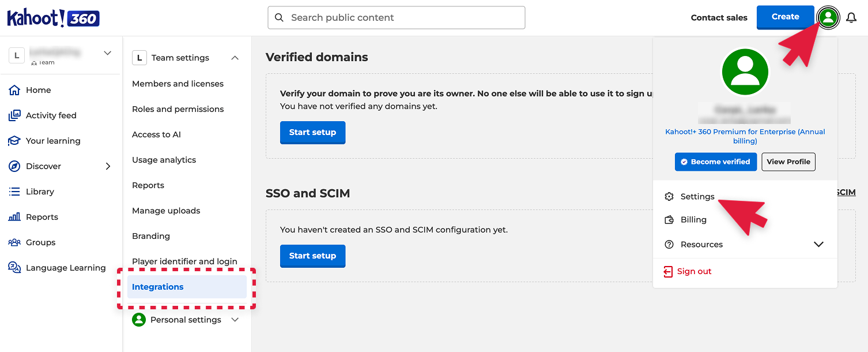Click the Create button
The image size is (868, 352).
click(785, 17)
